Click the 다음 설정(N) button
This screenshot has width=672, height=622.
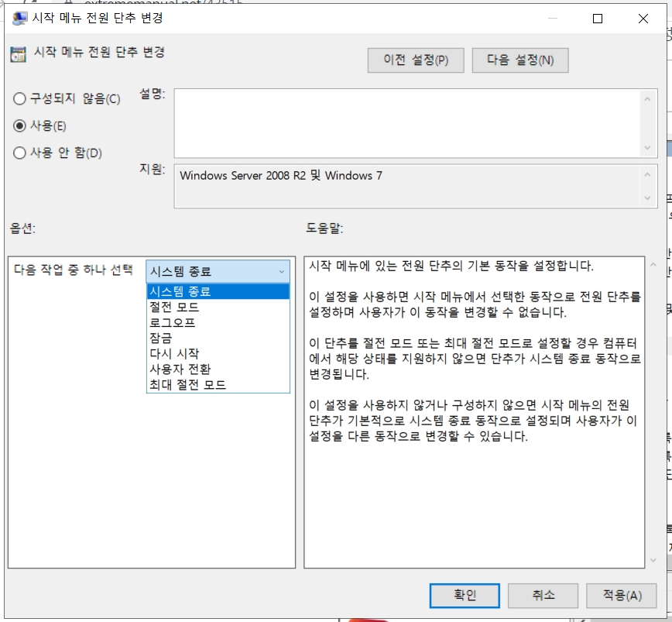point(520,60)
